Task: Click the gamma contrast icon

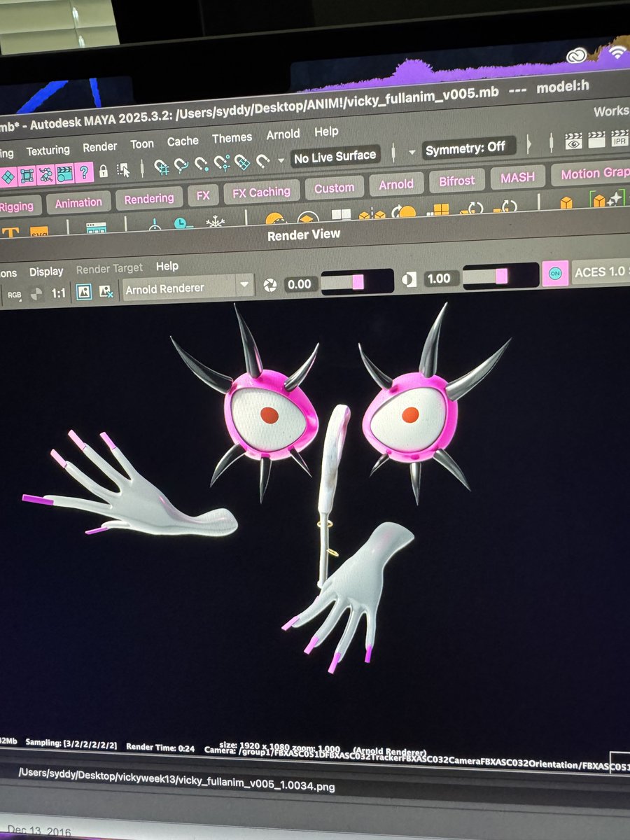Action: coord(410,279)
